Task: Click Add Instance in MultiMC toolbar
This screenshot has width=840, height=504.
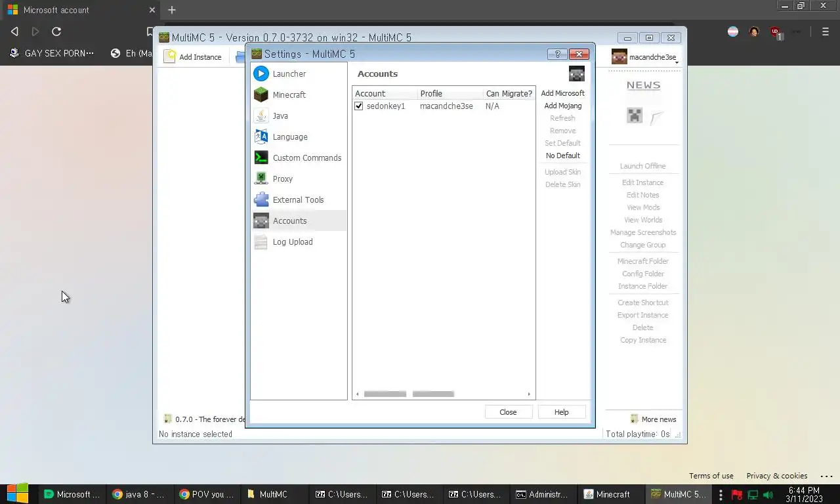Action: point(193,57)
